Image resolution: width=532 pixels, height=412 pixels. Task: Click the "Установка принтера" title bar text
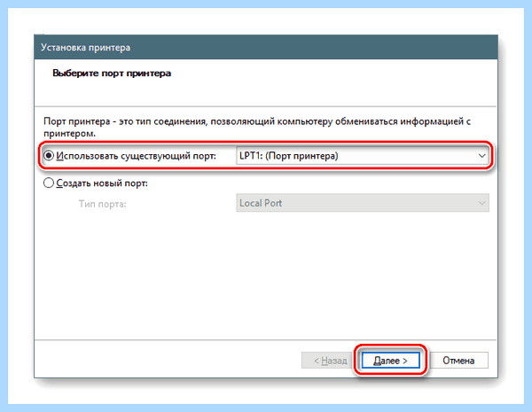coord(85,47)
